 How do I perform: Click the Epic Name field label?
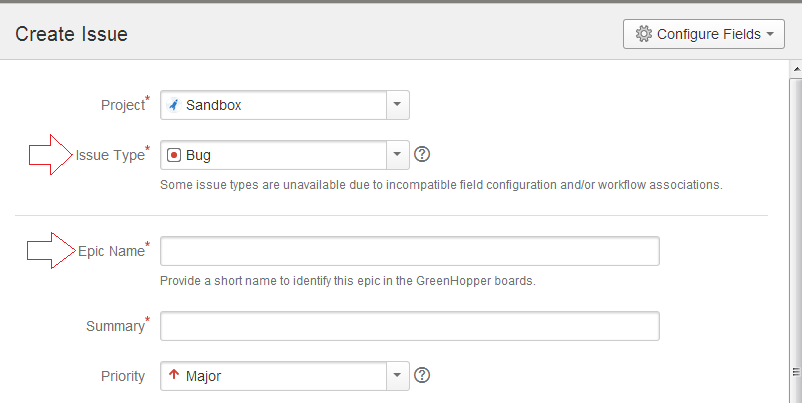coord(112,251)
